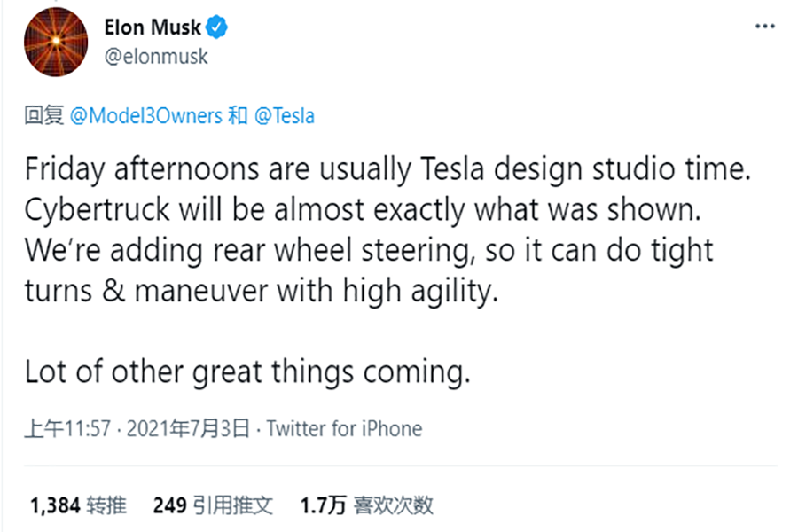Click the Elon Musk display name
This screenshot has width=798, height=532.
[x=153, y=27]
